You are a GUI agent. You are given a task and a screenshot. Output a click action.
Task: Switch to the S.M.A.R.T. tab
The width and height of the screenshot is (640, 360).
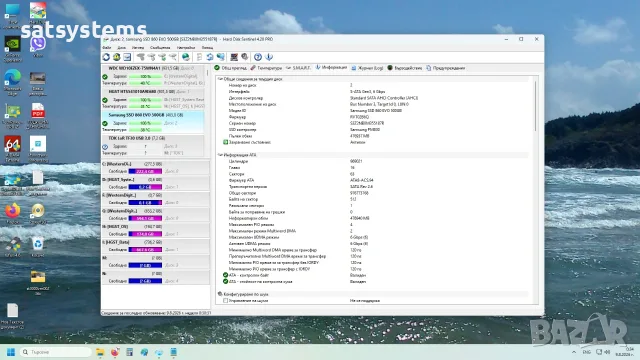click(298, 68)
